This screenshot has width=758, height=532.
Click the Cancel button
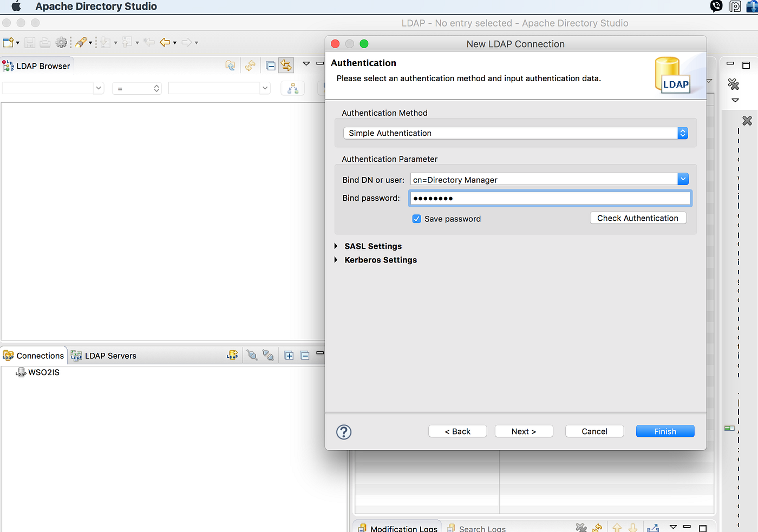click(x=594, y=431)
